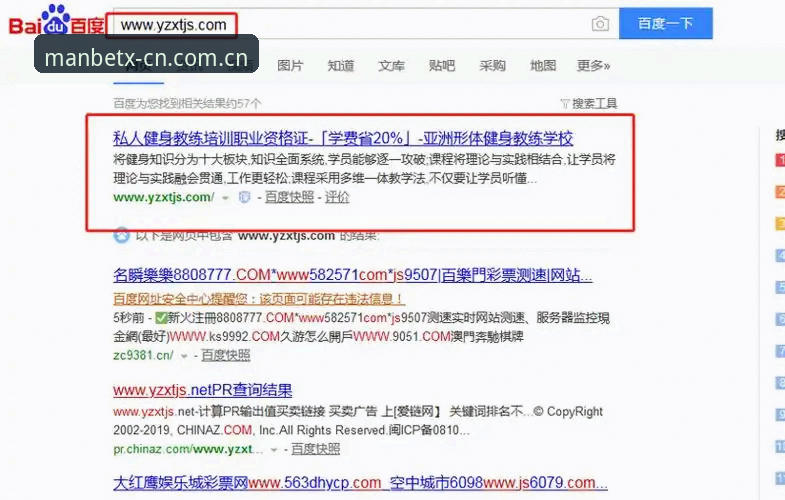The height and width of the screenshot is (500, 785).
Task: Click snippet text 将健身知识分为十大板块
Action: tap(180, 160)
